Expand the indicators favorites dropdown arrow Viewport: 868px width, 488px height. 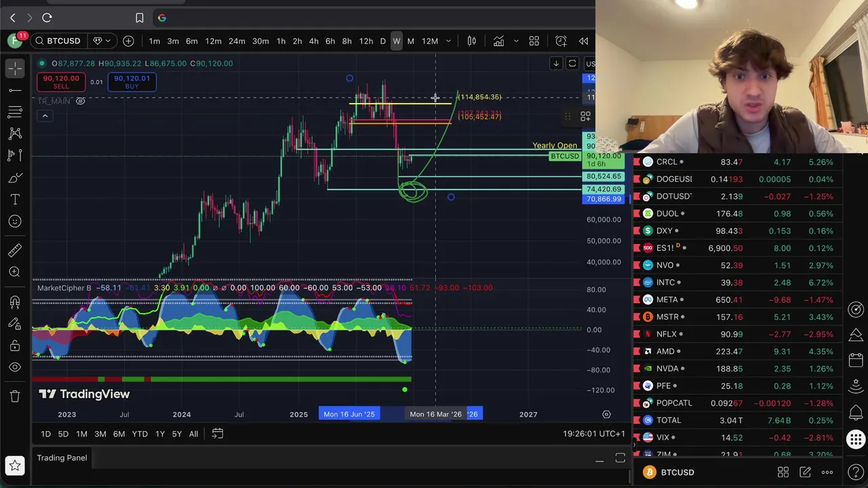point(515,41)
